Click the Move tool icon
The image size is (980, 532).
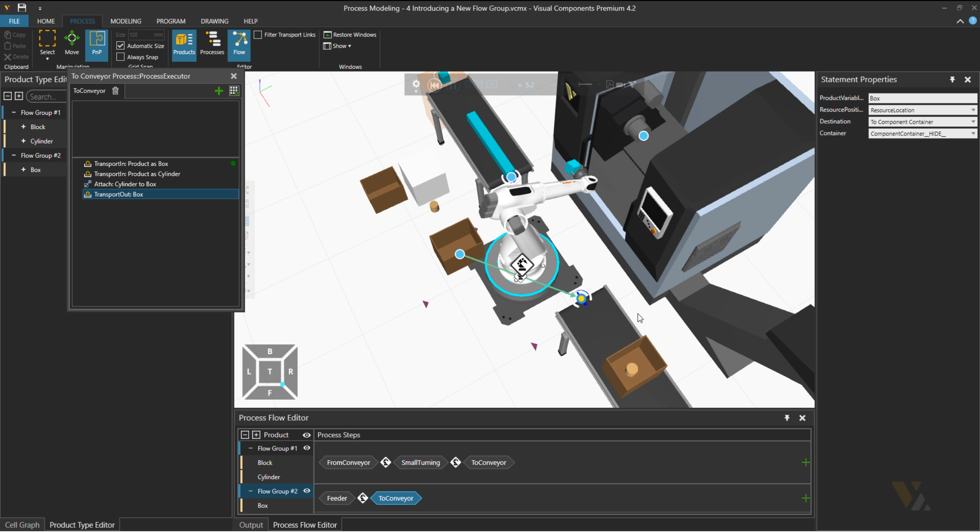pos(72,38)
